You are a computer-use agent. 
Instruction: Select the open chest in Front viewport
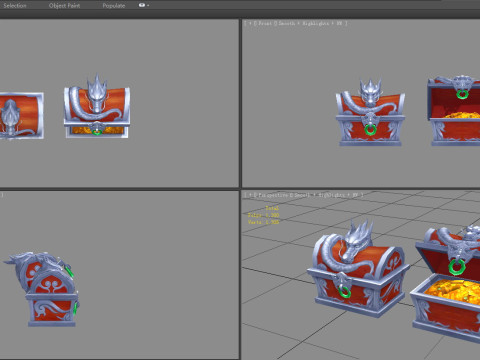click(454, 111)
